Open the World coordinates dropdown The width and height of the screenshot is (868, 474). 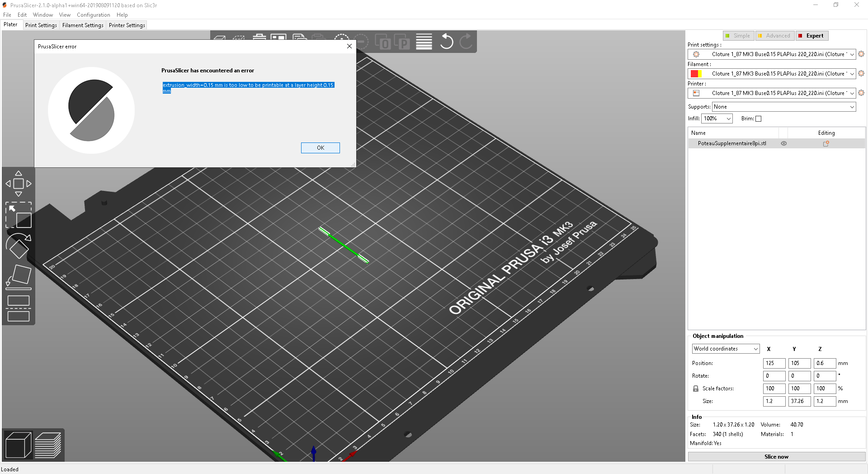tap(726, 349)
